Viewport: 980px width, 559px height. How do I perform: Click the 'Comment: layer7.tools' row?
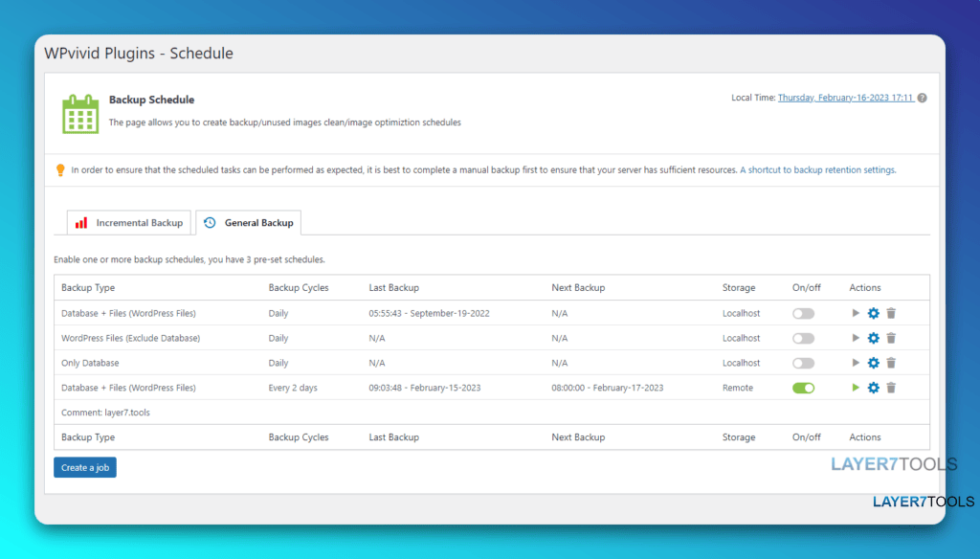click(x=492, y=413)
